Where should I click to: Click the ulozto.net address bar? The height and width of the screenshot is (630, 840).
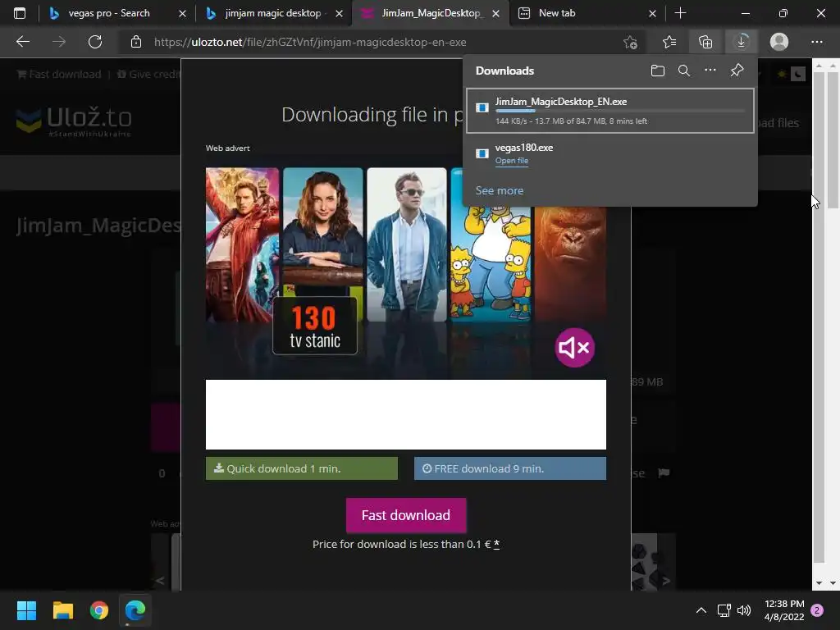pyautogui.click(x=309, y=42)
